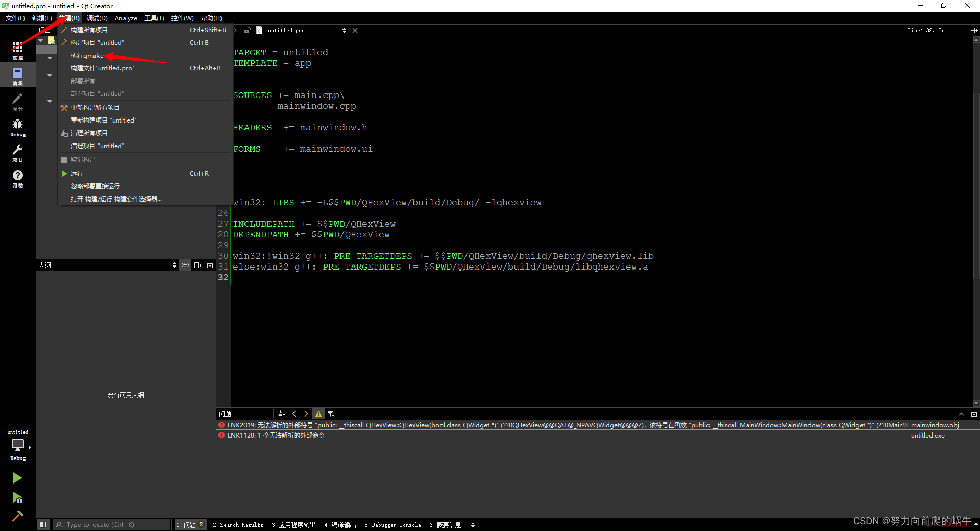
Task: Click the Line 32, Col 1 position indicator
Action: point(932,30)
